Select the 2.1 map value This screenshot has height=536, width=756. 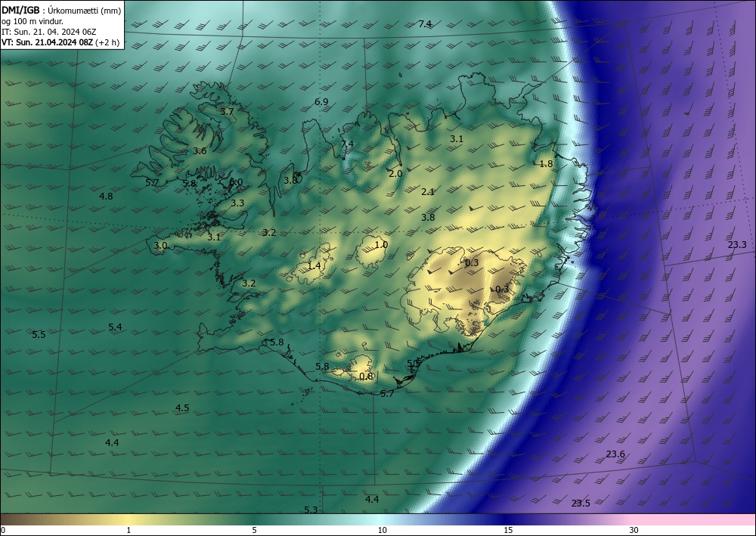(428, 192)
